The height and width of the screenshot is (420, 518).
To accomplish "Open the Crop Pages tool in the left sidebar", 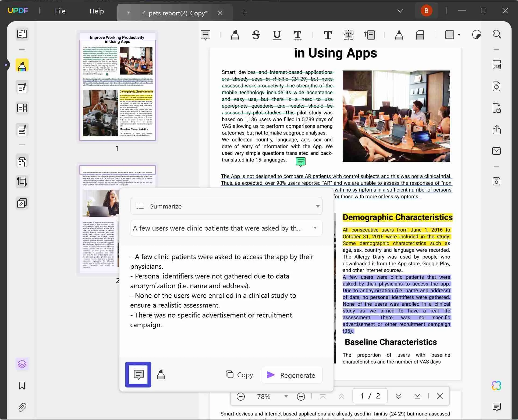I will [x=22, y=181].
